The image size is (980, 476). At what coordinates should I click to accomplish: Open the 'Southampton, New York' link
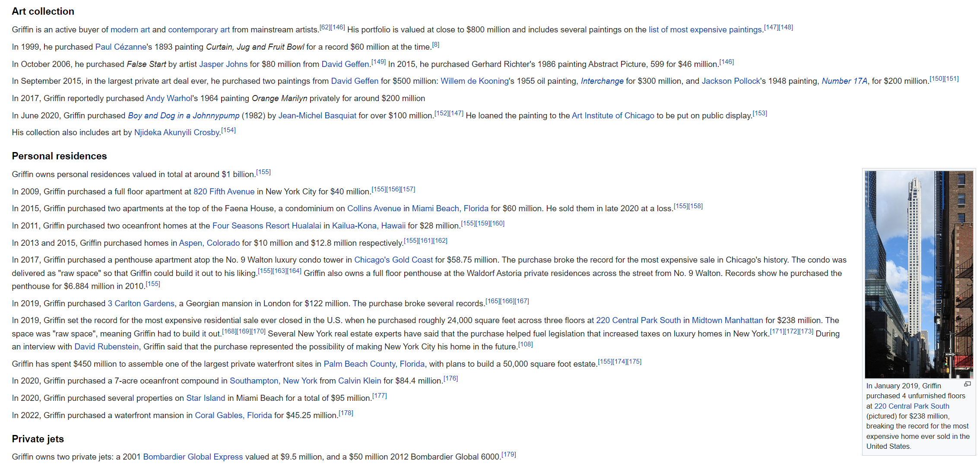pos(273,381)
